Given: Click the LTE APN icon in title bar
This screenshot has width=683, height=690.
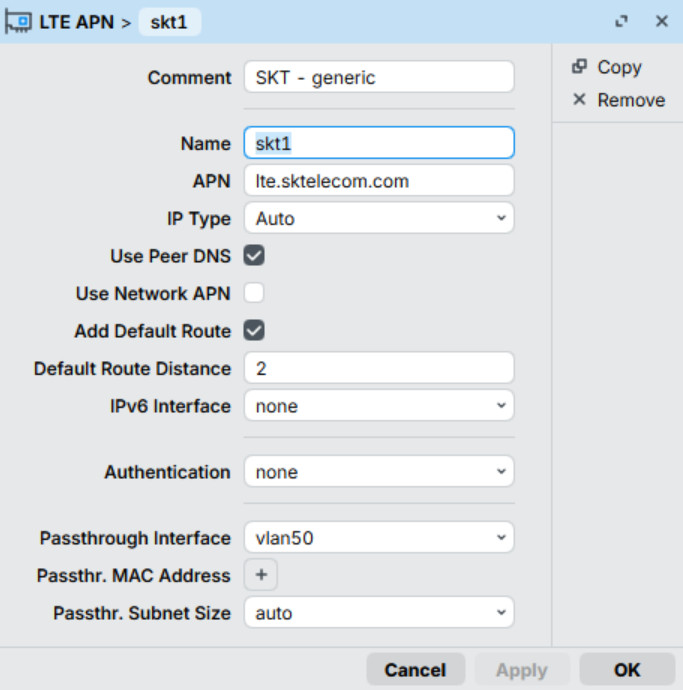Looking at the screenshot, I should (x=19, y=22).
